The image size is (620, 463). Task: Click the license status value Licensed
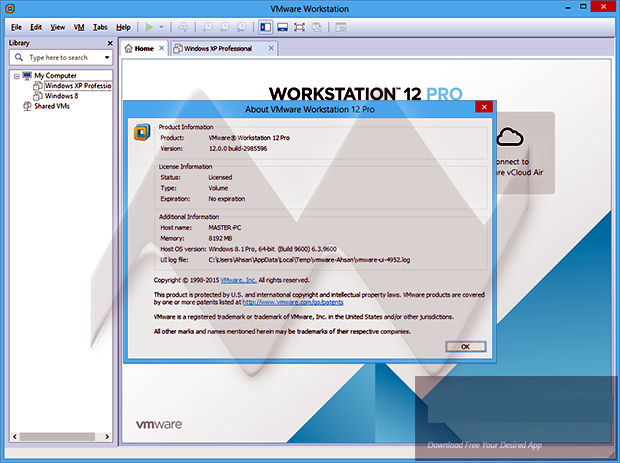220,178
